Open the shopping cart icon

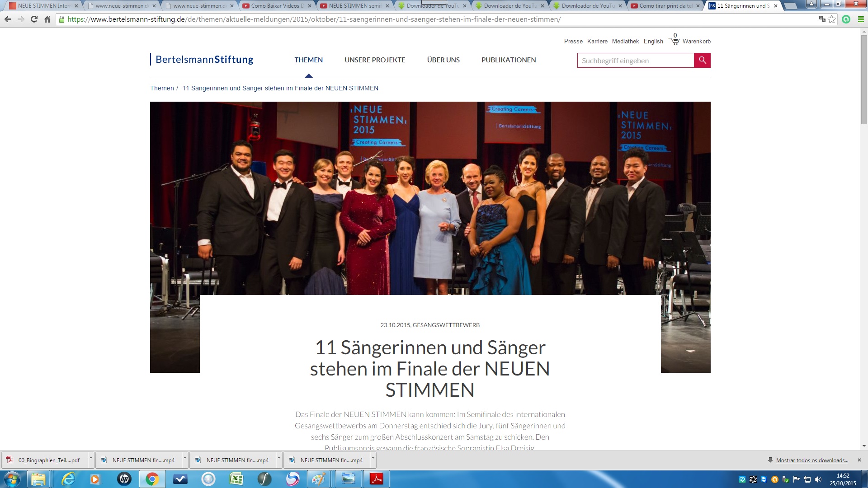[675, 41]
